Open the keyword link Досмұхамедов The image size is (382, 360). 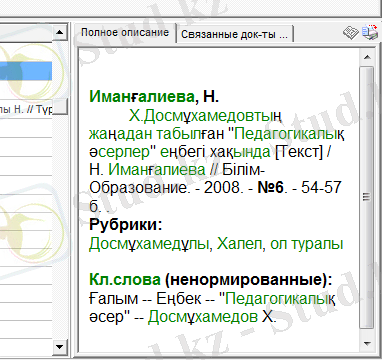(x=203, y=316)
